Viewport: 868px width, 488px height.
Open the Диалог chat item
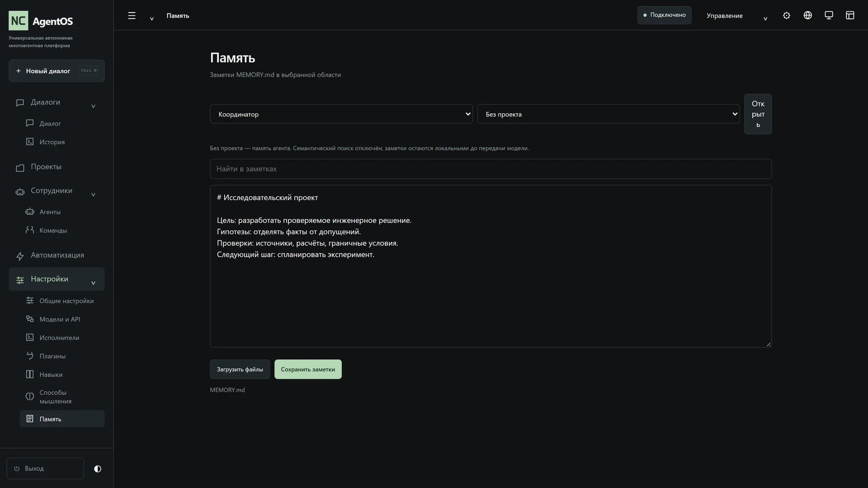(50, 123)
